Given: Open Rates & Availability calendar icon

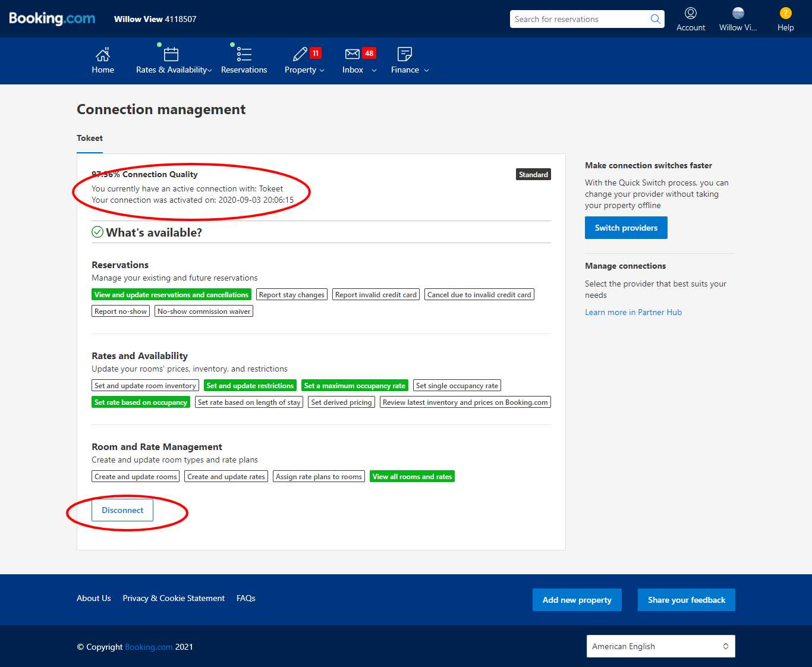Looking at the screenshot, I should (x=171, y=54).
